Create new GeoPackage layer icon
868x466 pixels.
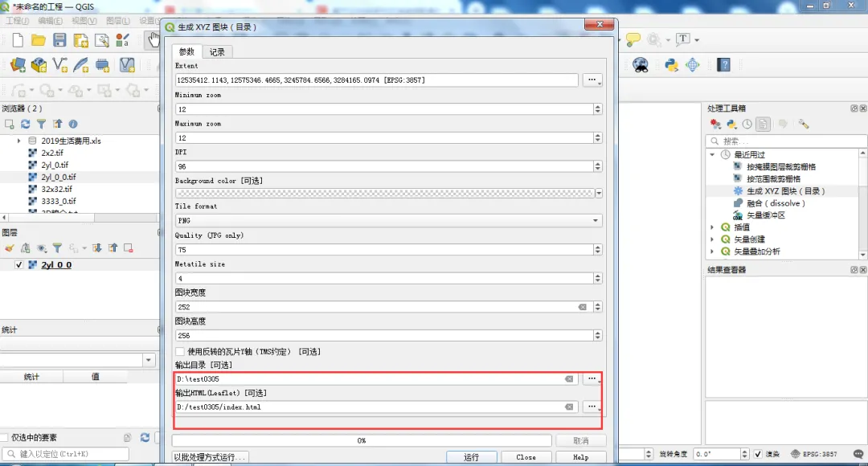click(x=39, y=65)
